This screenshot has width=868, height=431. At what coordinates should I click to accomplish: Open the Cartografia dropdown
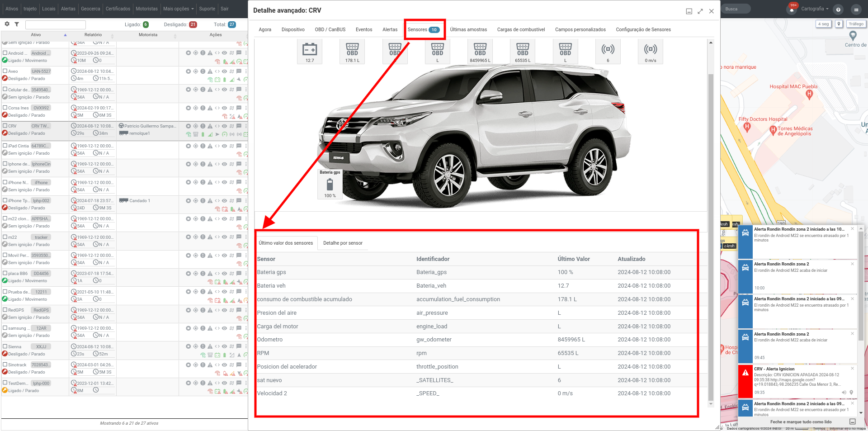[815, 9]
